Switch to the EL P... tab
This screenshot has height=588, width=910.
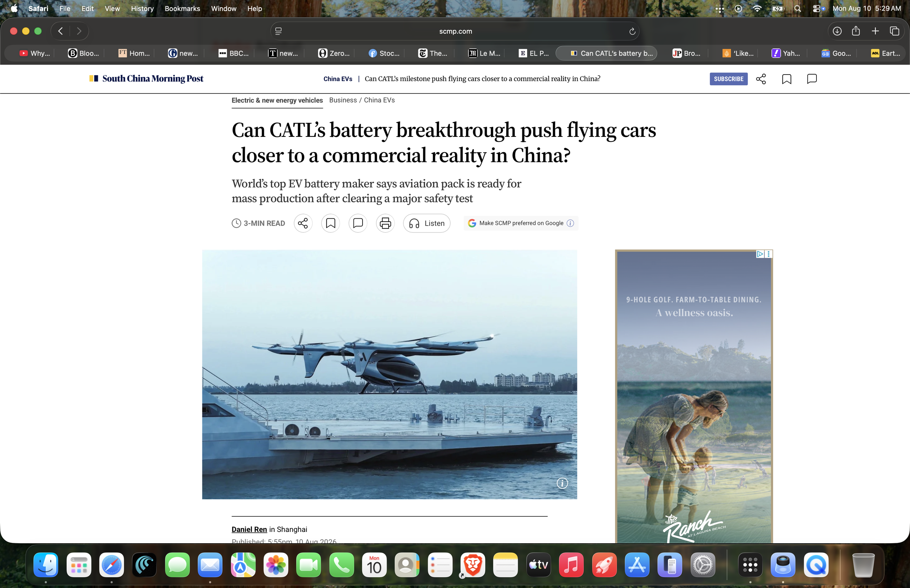coord(534,53)
